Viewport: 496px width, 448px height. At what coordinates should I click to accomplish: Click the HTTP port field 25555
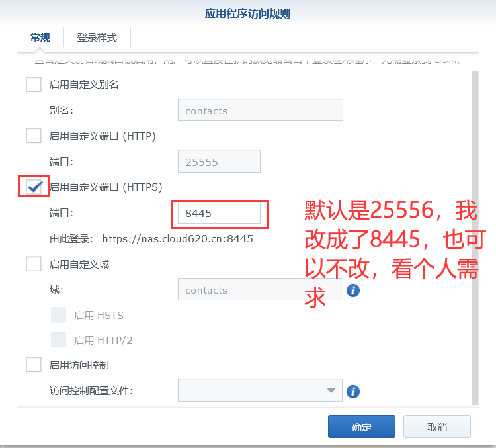pyautogui.click(x=219, y=161)
